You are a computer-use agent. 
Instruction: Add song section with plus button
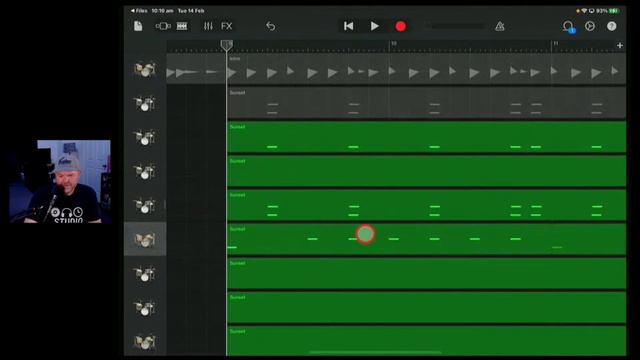[x=620, y=45]
